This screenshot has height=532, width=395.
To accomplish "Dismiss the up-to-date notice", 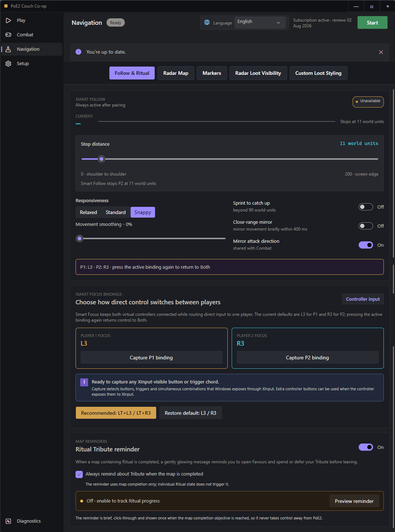I will click(x=381, y=52).
